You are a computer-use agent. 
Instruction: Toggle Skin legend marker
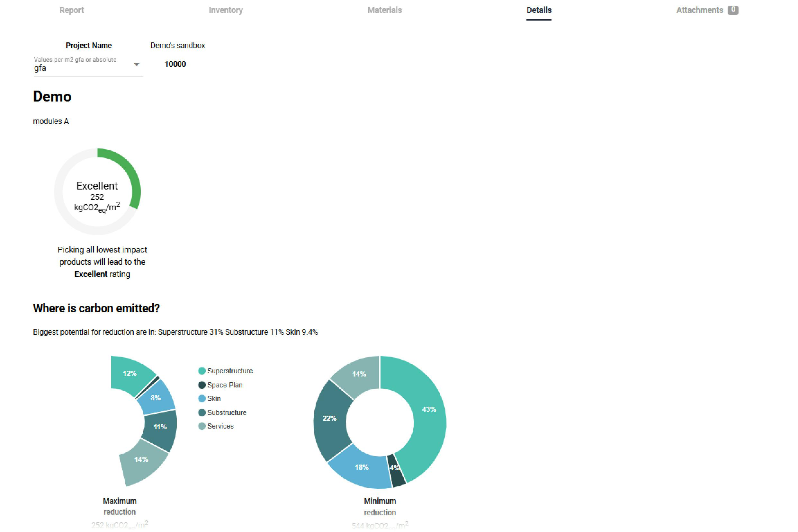pyautogui.click(x=202, y=399)
